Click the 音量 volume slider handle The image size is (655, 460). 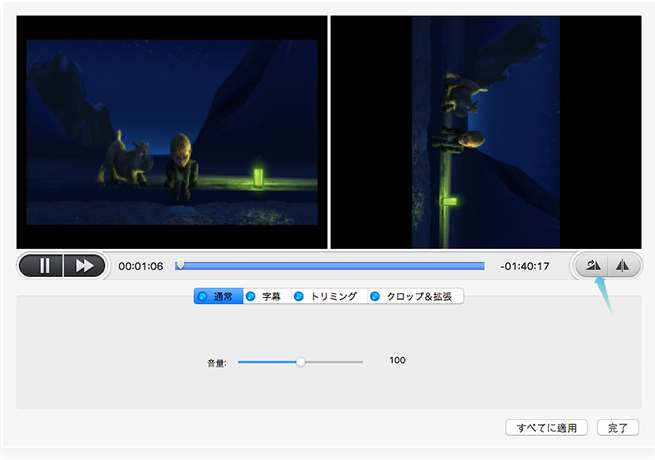coord(300,362)
